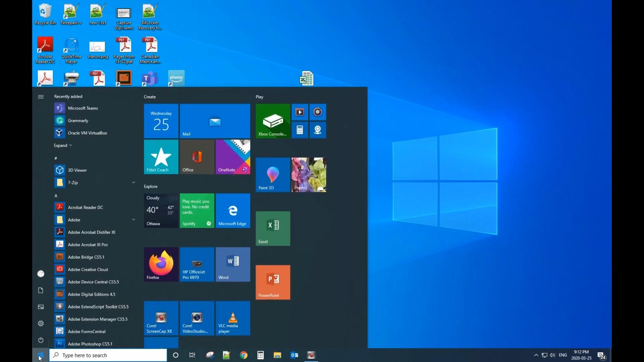Open Action Center notifications icon
644x362 pixels.
pyautogui.click(x=602, y=356)
